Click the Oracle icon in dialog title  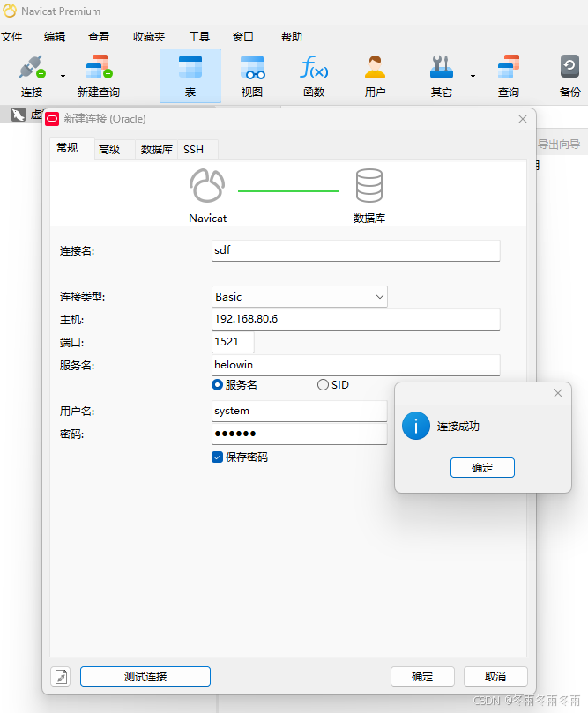coord(52,119)
